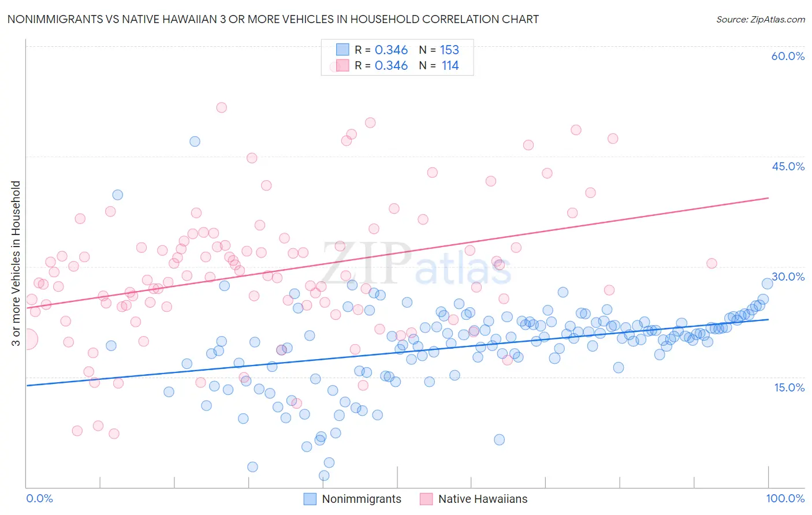Click the 0.0% x-axis label
Viewport: 812px width, 515px height.
39,498
